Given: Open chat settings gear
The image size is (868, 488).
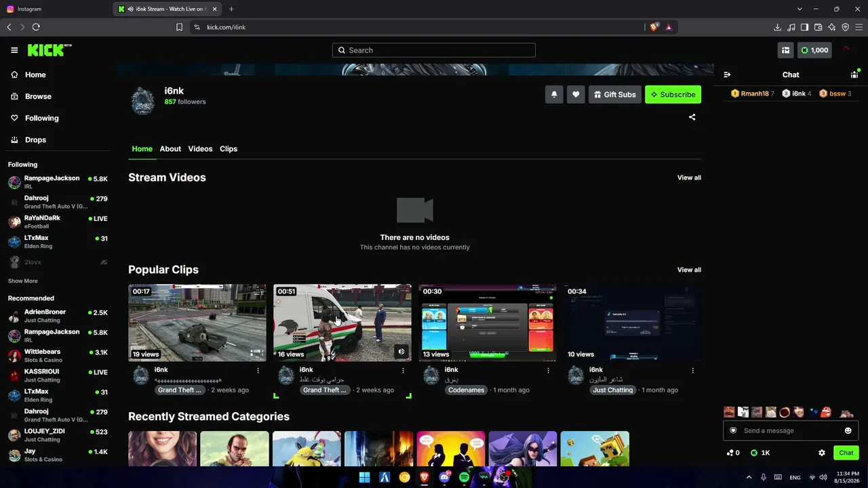Looking at the screenshot, I should tap(822, 453).
